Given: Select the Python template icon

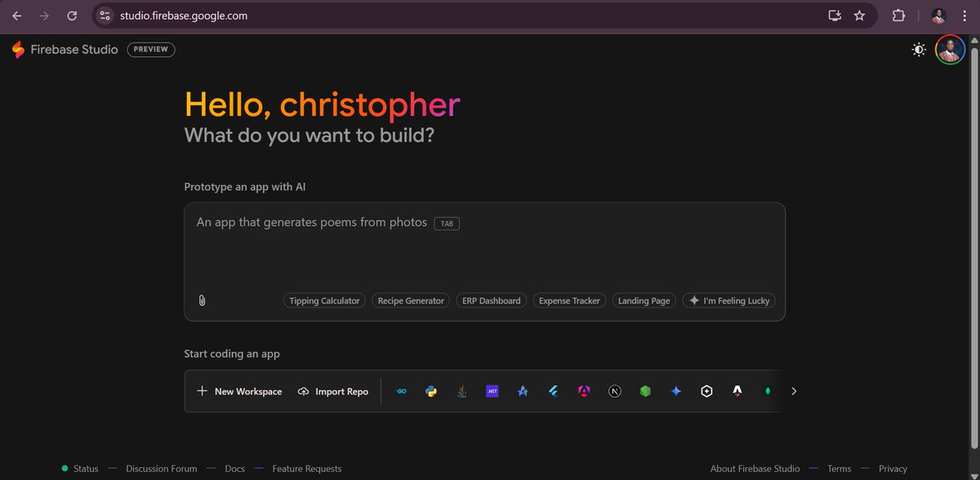Looking at the screenshot, I should tap(431, 391).
